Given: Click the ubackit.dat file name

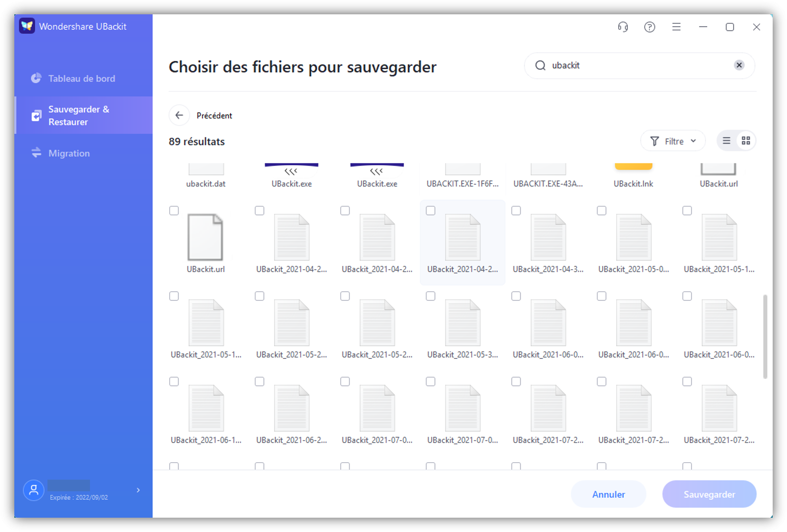Looking at the screenshot, I should (206, 184).
